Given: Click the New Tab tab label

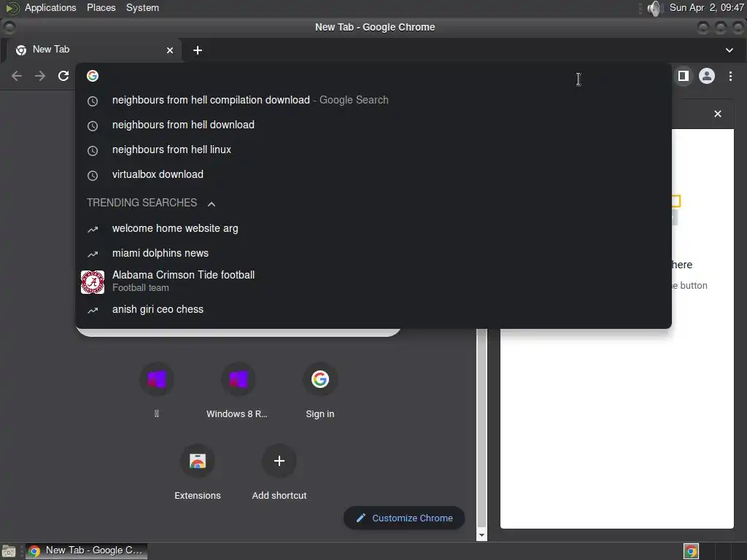Looking at the screenshot, I should pos(51,50).
